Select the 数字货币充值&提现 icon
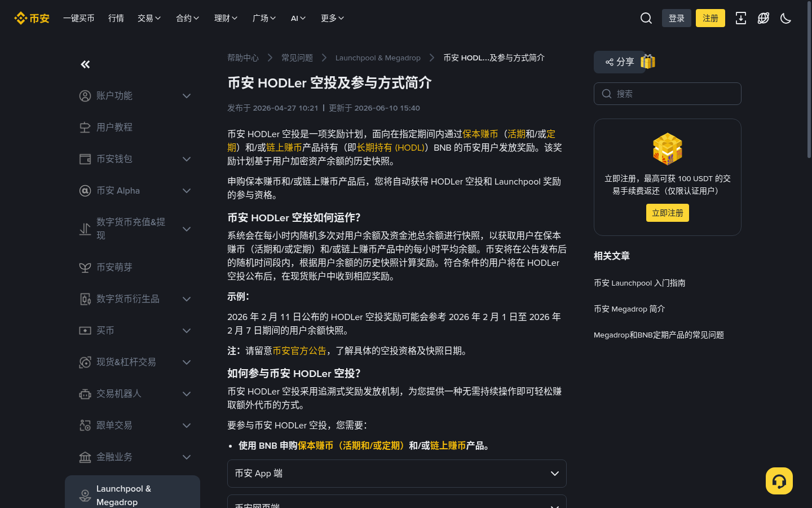 click(85, 229)
